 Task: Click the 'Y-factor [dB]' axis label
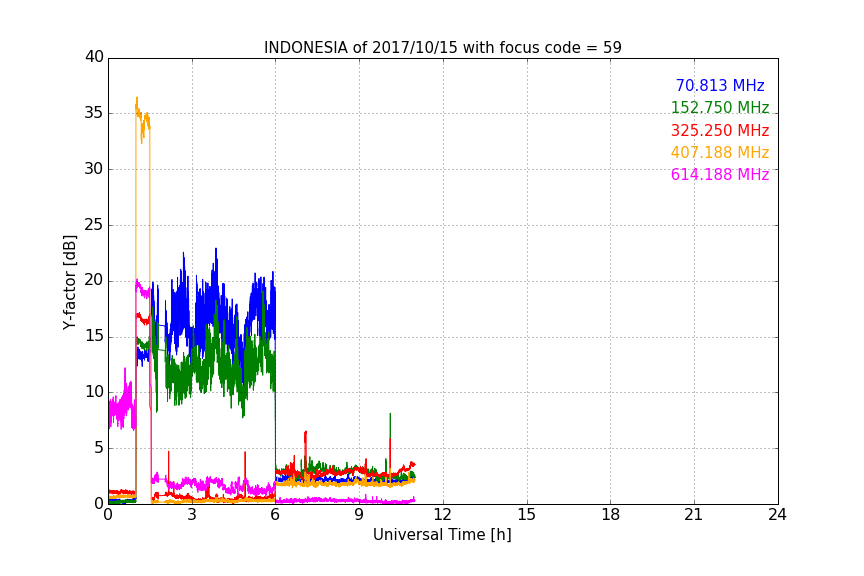(x=69, y=282)
